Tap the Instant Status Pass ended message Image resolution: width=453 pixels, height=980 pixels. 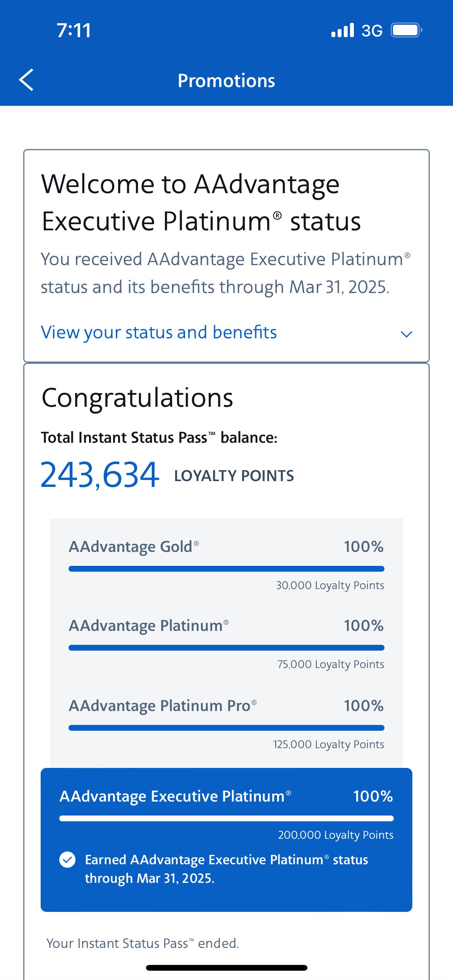point(142,943)
